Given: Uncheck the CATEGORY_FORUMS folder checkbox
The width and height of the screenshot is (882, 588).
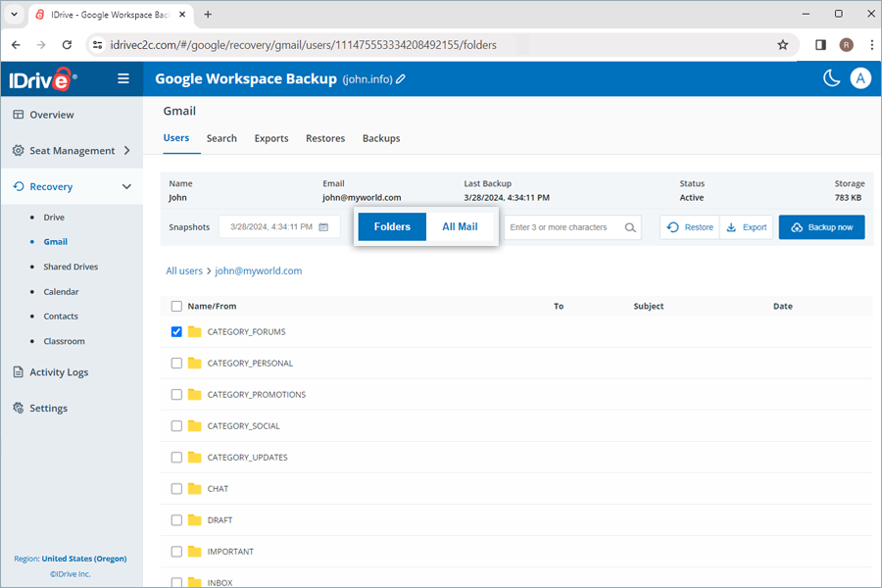Looking at the screenshot, I should [x=176, y=331].
